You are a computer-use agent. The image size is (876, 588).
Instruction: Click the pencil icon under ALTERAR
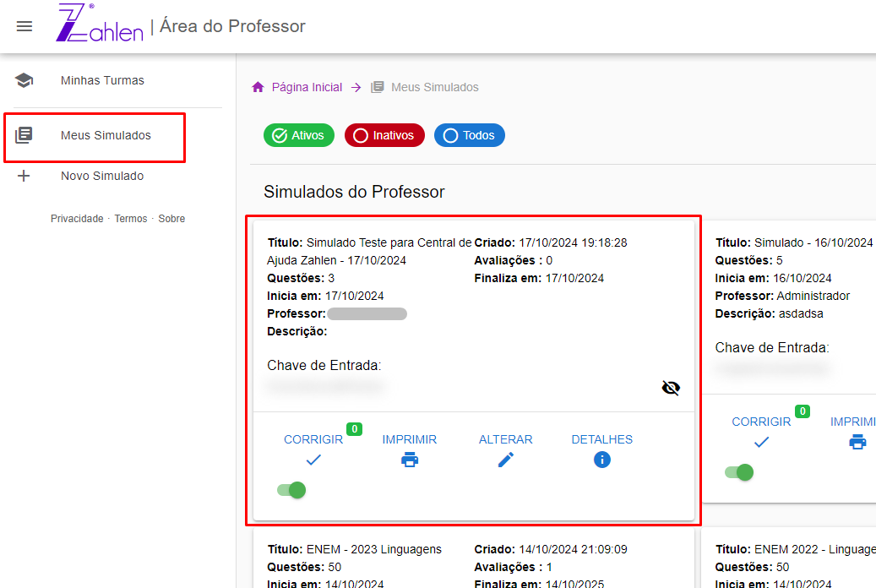point(506,460)
